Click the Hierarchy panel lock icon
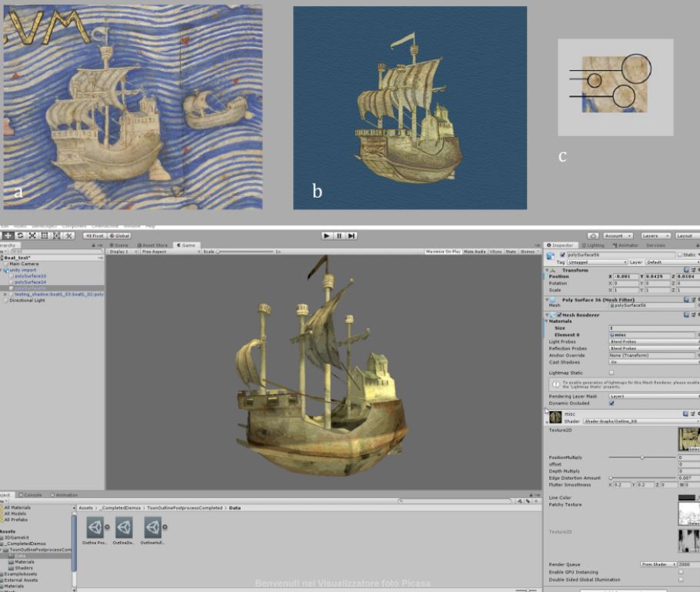Screen dimensions: 700x592 point(93,245)
